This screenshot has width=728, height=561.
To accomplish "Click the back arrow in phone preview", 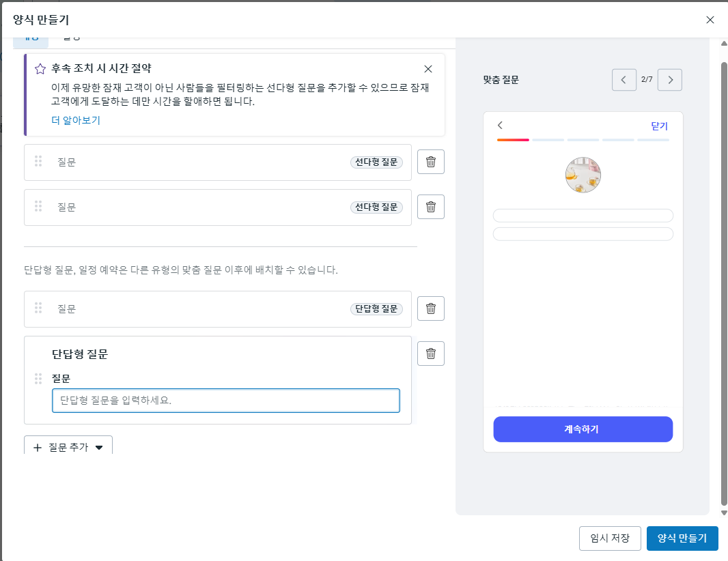I will point(501,126).
